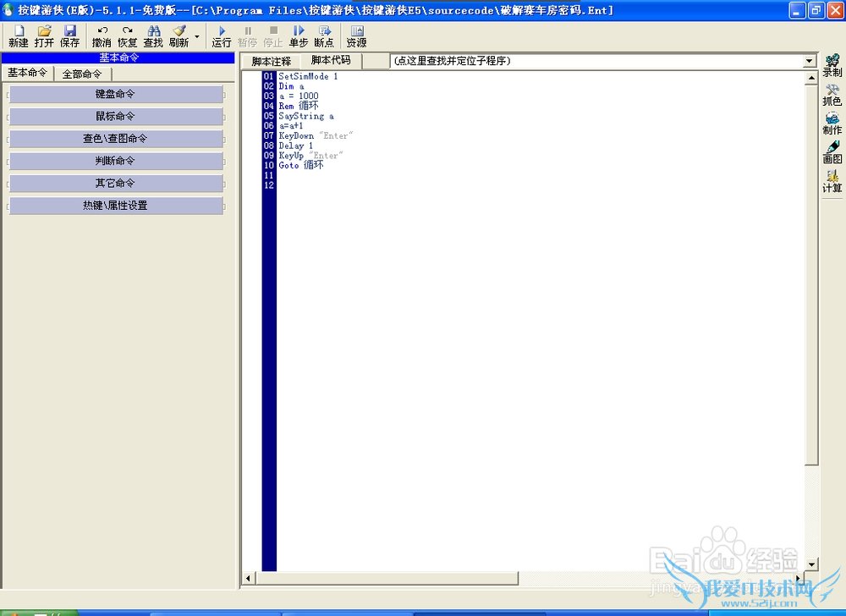Open the subroutine locator dropdown
Viewport: 846px width, 616px height.
click(810, 61)
